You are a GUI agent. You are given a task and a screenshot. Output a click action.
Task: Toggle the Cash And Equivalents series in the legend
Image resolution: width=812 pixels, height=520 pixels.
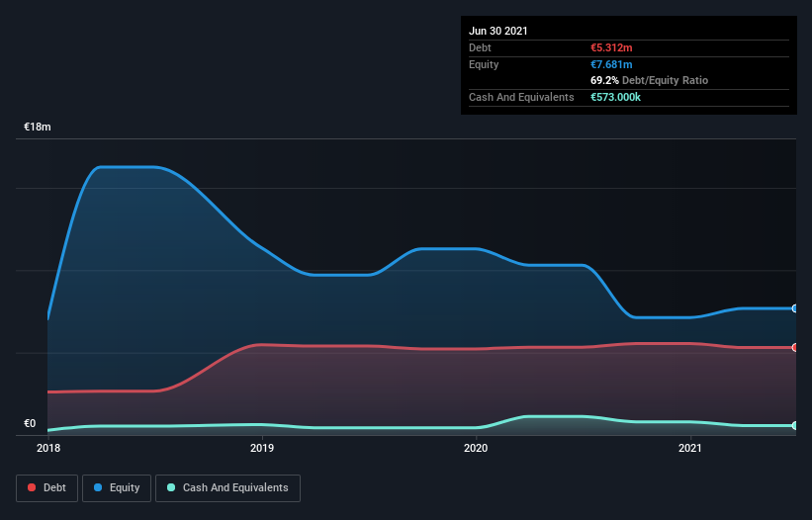[227, 488]
